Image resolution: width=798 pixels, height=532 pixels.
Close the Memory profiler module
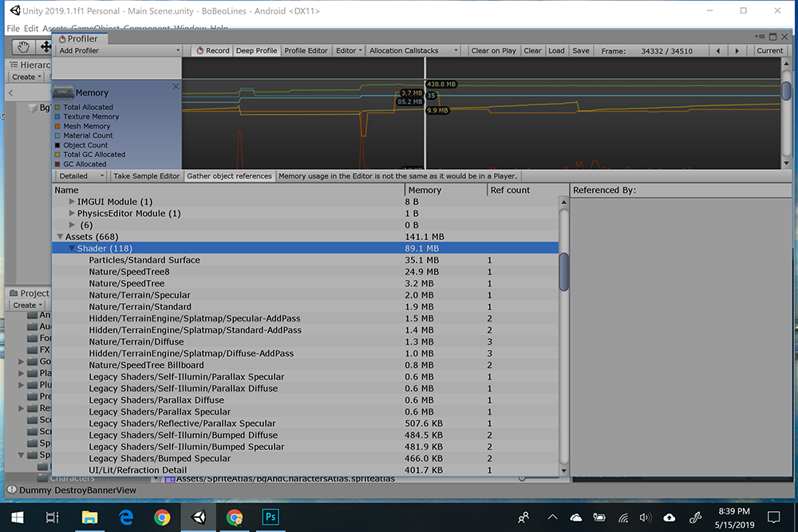[x=176, y=86]
